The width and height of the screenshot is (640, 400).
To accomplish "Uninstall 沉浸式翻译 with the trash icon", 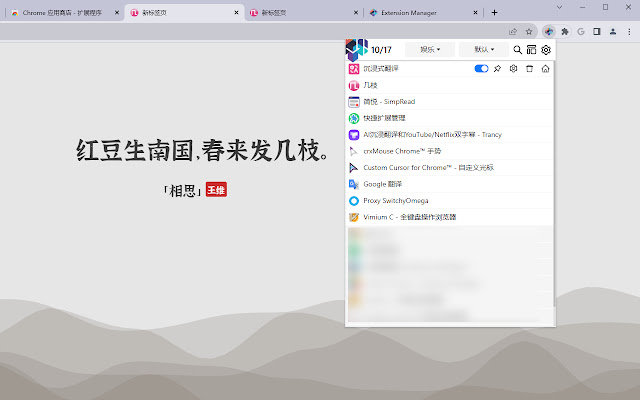I will pyautogui.click(x=529, y=69).
